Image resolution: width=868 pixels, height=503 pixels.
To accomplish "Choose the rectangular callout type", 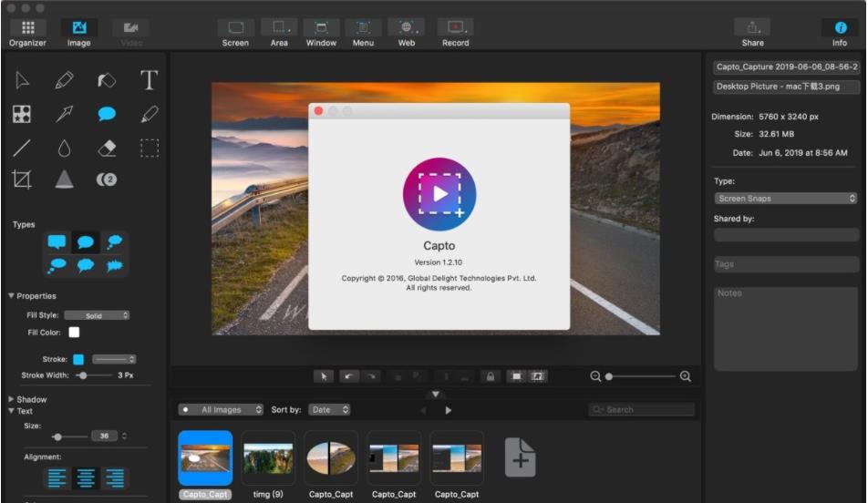I will point(57,241).
